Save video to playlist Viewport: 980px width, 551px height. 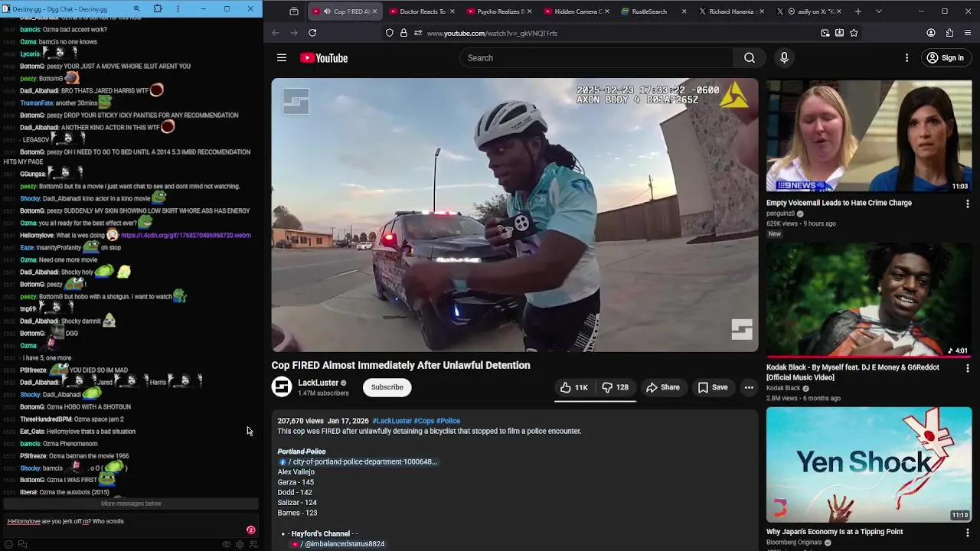(713, 387)
